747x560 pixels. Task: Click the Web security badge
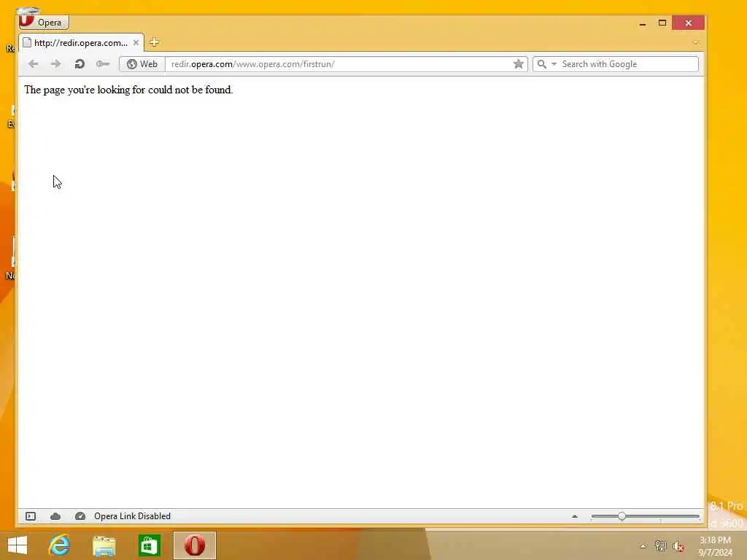click(142, 64)
